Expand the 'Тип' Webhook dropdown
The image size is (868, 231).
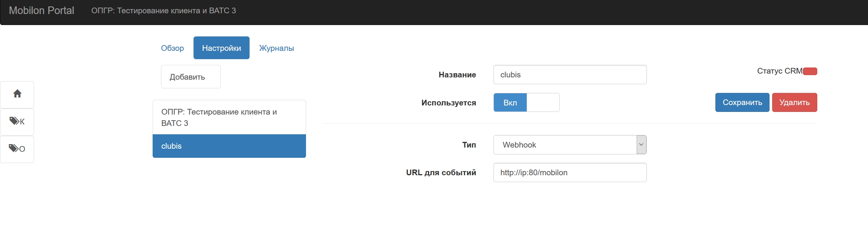click(x=570, y=145)
